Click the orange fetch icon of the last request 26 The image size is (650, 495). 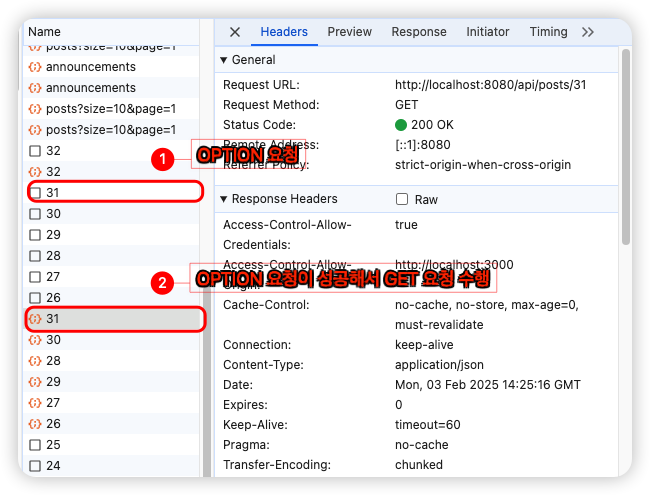click(35, 424)
